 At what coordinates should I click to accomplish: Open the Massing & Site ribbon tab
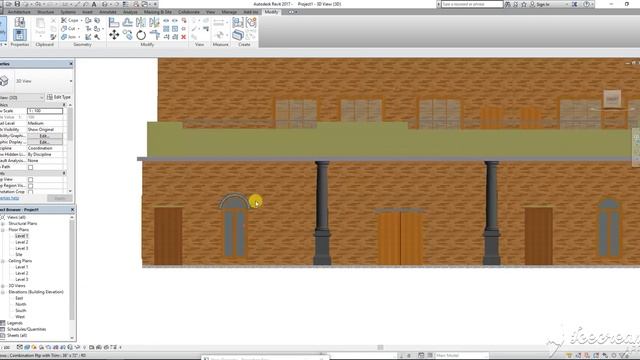point(158,12)
